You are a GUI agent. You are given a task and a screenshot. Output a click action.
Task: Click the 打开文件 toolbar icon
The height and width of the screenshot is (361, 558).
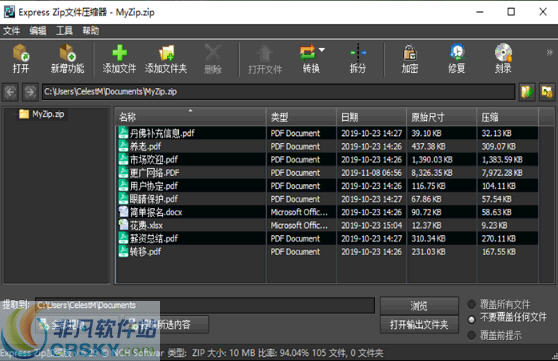click(x=265, y=58)
